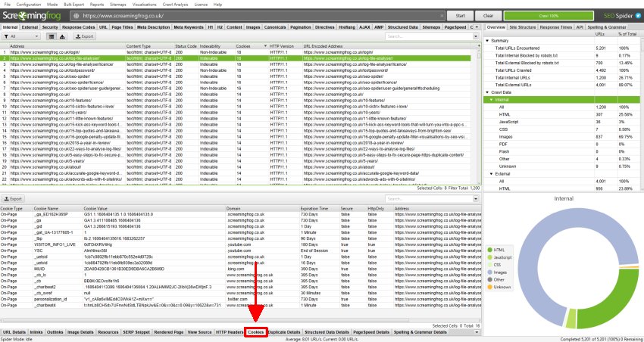
Task: Select the YSC cookie row
Action: tap(240, 250)
